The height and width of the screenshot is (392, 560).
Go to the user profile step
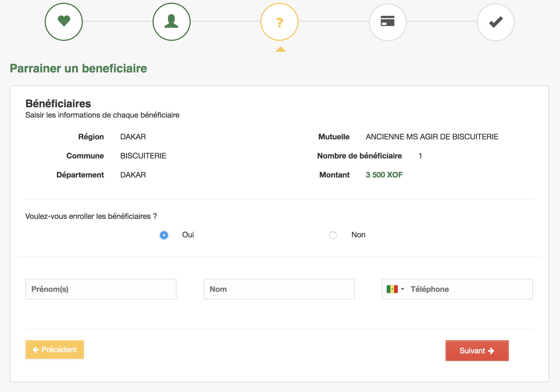tap(171, 22)
